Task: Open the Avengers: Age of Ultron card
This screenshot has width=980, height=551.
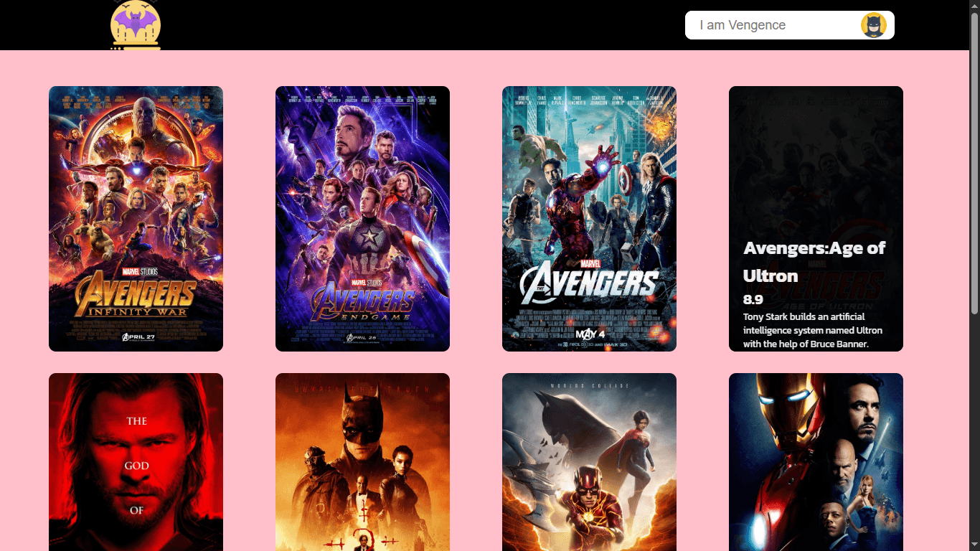Action: pyautogui.click(x=816, y=219)
